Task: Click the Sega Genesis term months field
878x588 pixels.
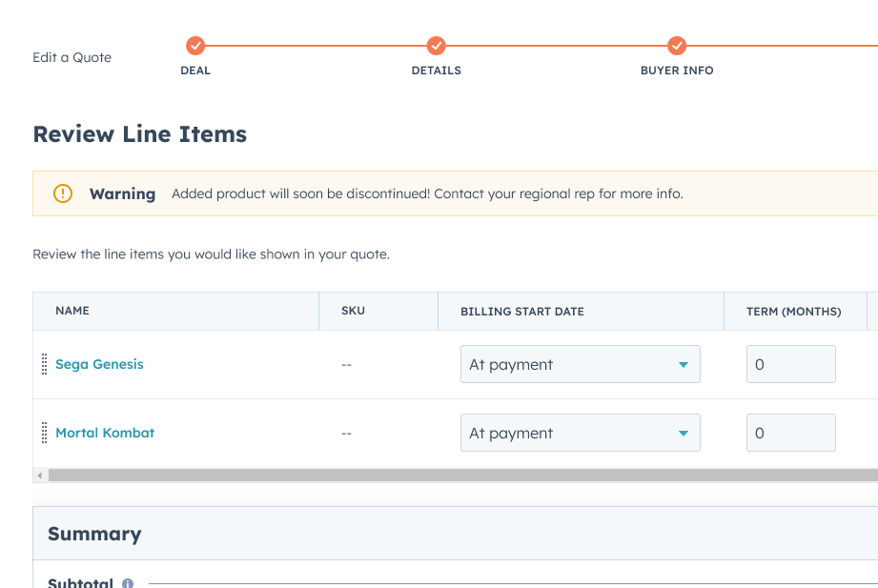Action: [790, 364]
